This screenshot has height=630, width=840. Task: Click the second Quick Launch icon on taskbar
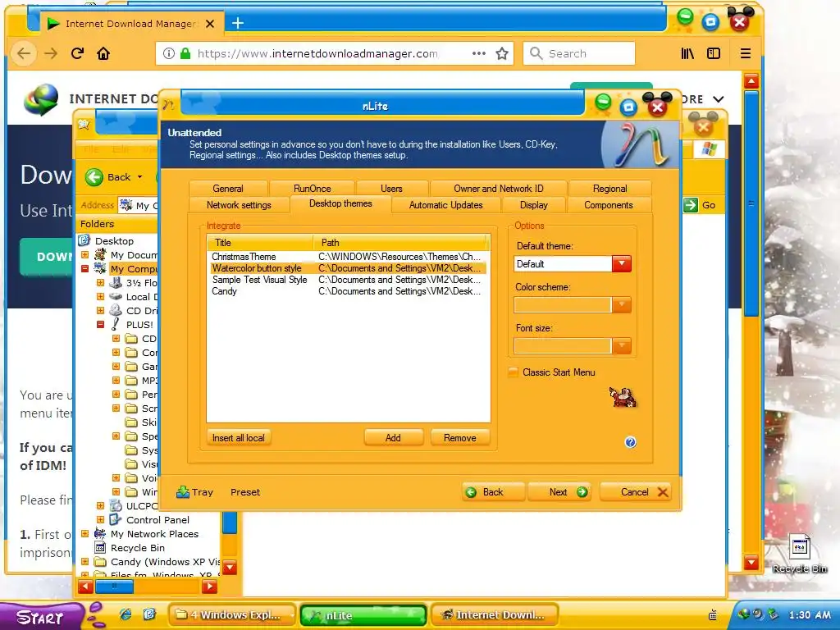pos(150,614)
